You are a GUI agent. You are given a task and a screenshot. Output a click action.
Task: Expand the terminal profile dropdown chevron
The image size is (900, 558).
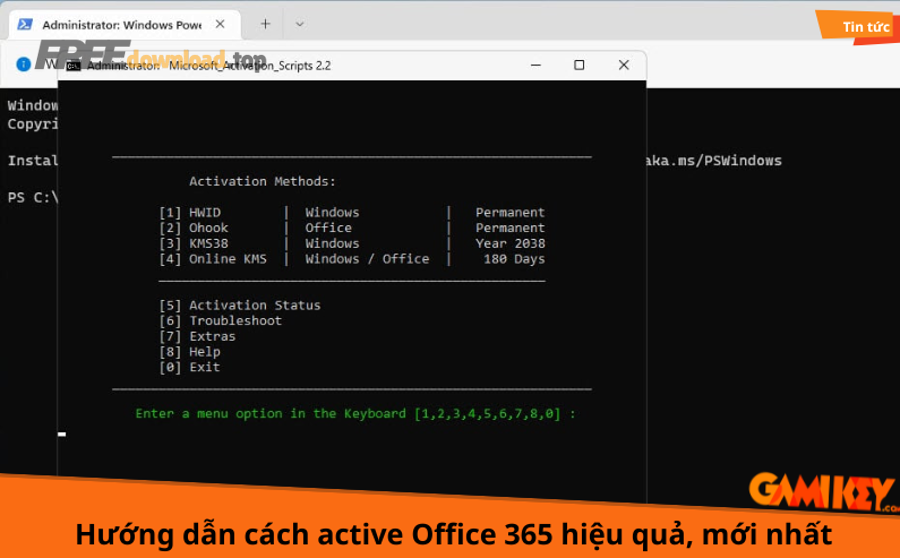[x=300, y=24]
